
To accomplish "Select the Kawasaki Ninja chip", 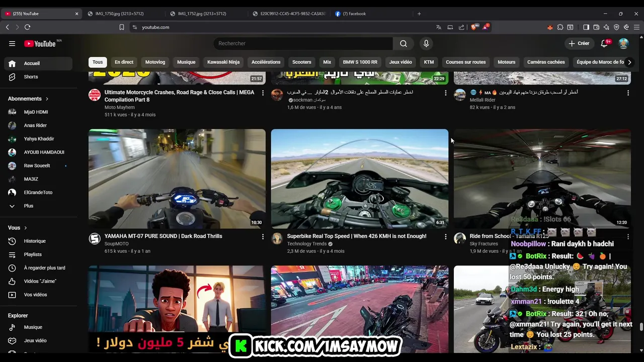I will 223,62.
